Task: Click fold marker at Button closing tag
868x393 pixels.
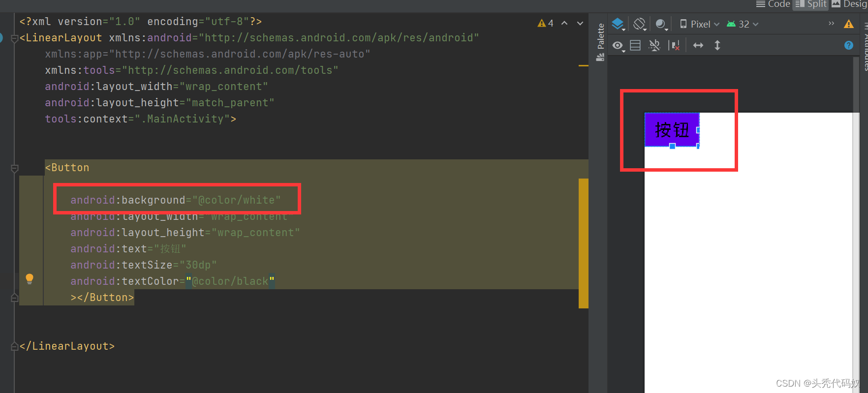Action: [15, 298]
